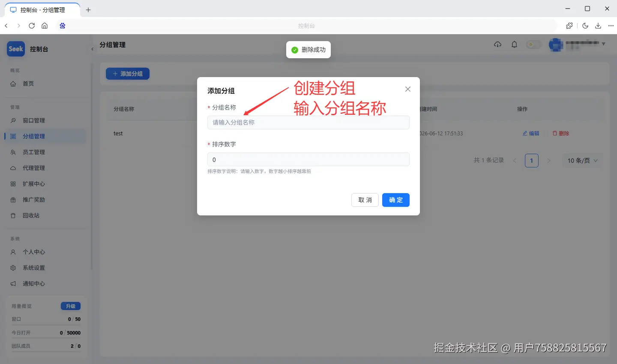Click the address bar showing 控制台
This screenshot has width=617, height=364.
tap(306, 26)
